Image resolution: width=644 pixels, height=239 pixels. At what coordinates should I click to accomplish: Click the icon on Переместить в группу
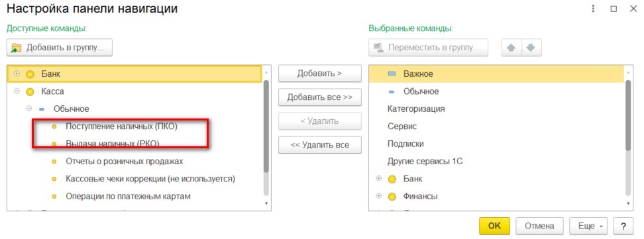tap(378, 48)
